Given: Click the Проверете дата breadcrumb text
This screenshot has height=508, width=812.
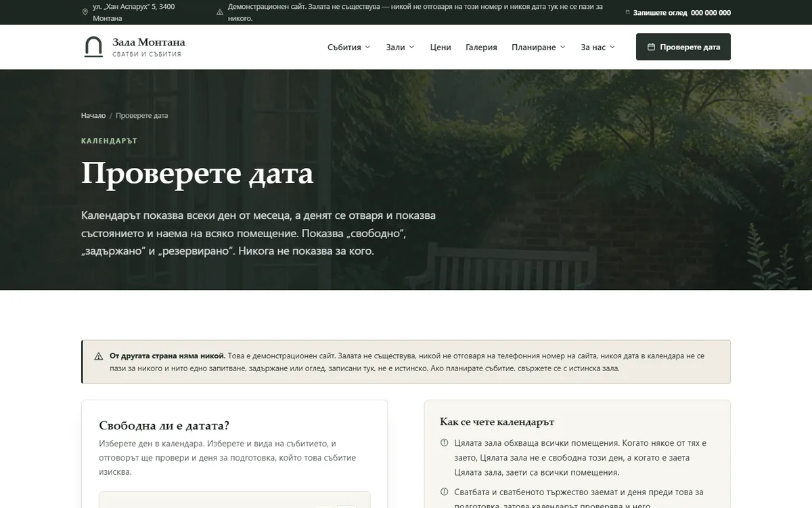Looking at the screenshot, I should pyautogui.click(x=142, y=115).
